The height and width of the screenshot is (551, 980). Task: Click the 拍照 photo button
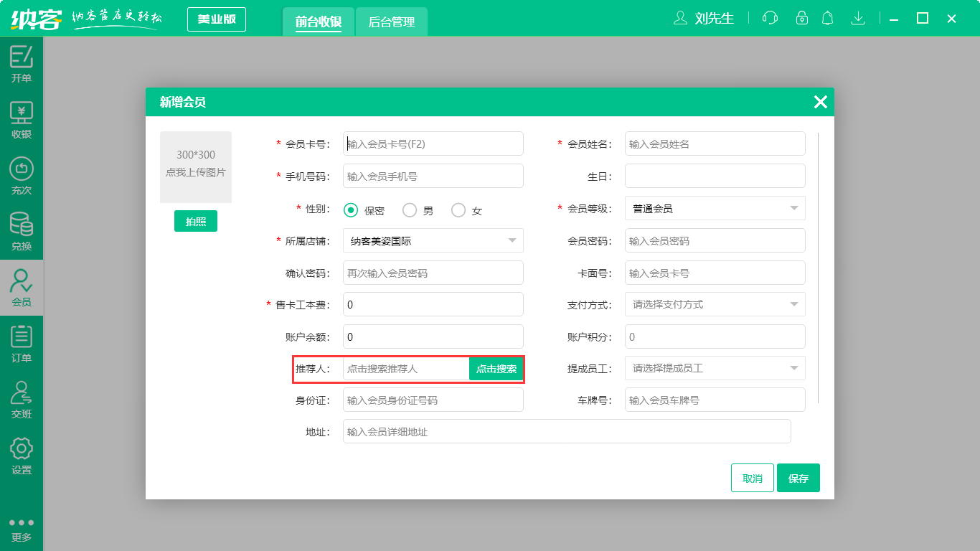(x=196, y=221)
